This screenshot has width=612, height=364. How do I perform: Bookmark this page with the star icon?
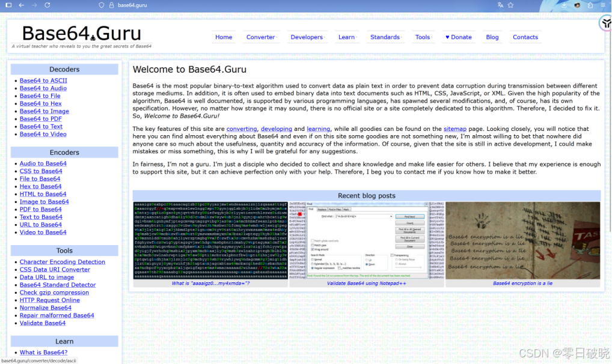coord(510,5)
